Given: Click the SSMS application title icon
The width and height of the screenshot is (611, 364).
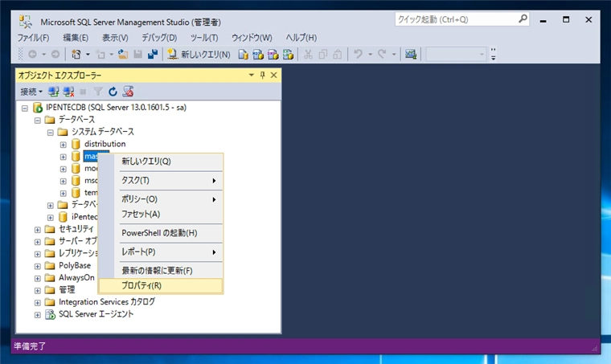Looking at the screenshot, I should [x=26, y=22].
